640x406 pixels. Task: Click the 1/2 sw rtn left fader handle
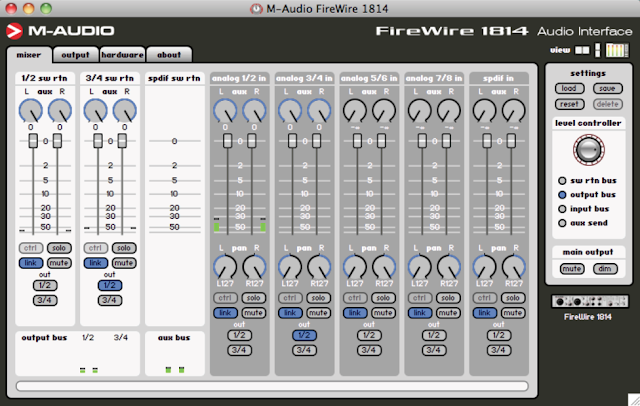[x=33, y=141]
